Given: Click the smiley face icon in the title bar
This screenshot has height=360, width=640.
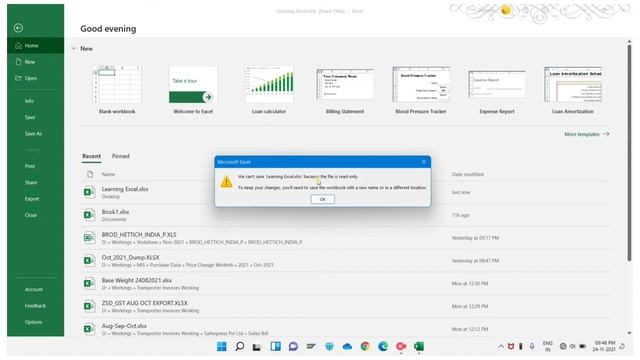Looking at the screenshot, I should [505, 10].
